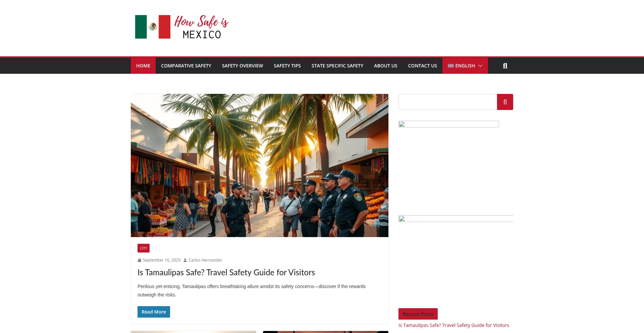
Task: Open the Home menu item
Action: pyautogui.click(x=143, y=66)
